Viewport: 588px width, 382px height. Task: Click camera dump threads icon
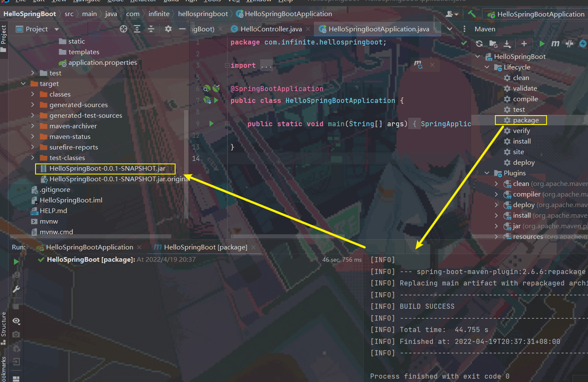(16, 334)
